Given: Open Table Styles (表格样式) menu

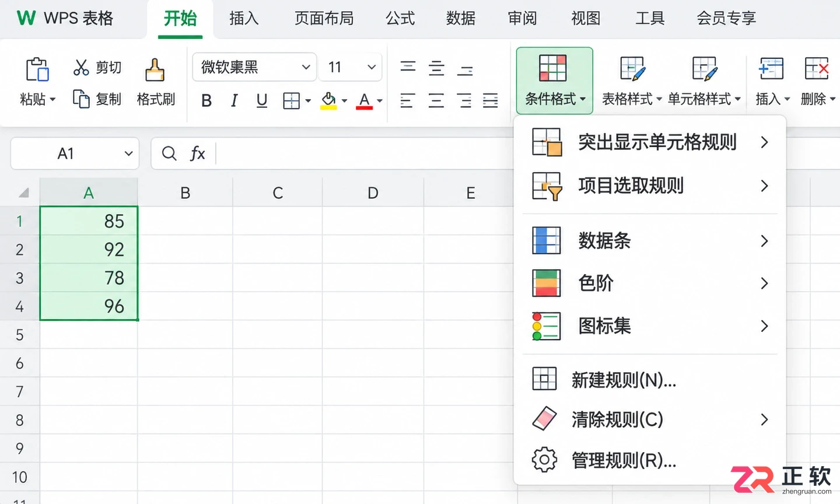Looking at the screenshot, I should coord(632,80).
